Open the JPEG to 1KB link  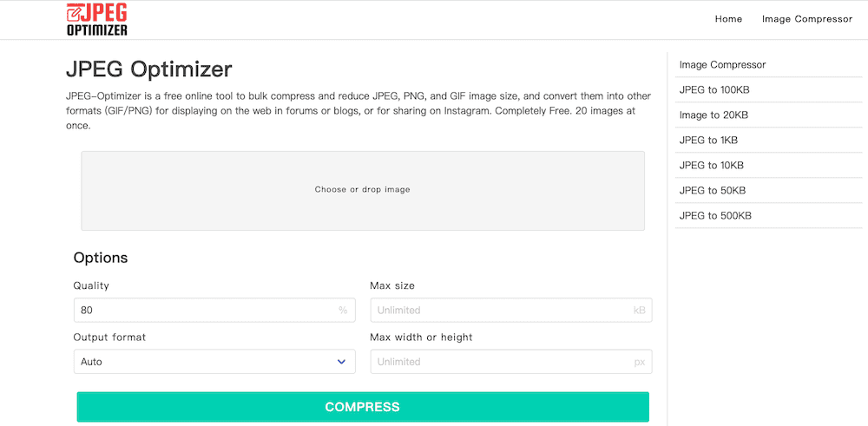coord(708,141)
